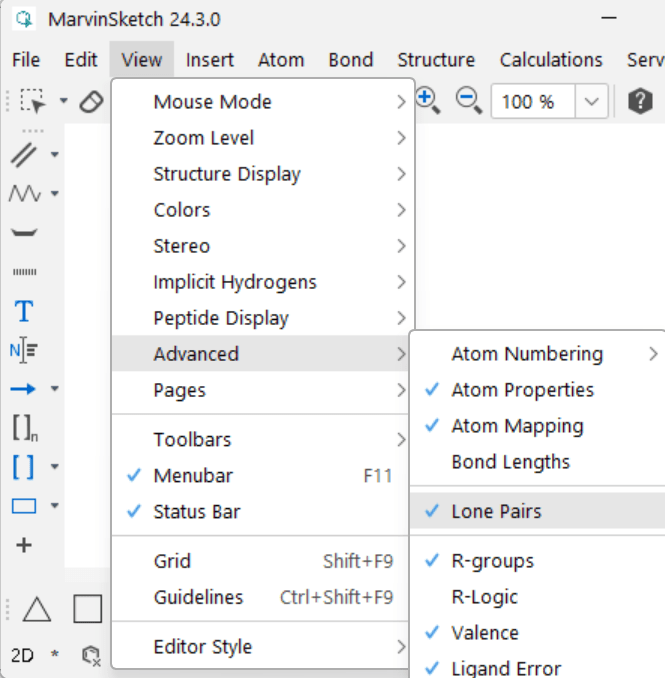Select the hashed bond tool

tap(25, 272)
